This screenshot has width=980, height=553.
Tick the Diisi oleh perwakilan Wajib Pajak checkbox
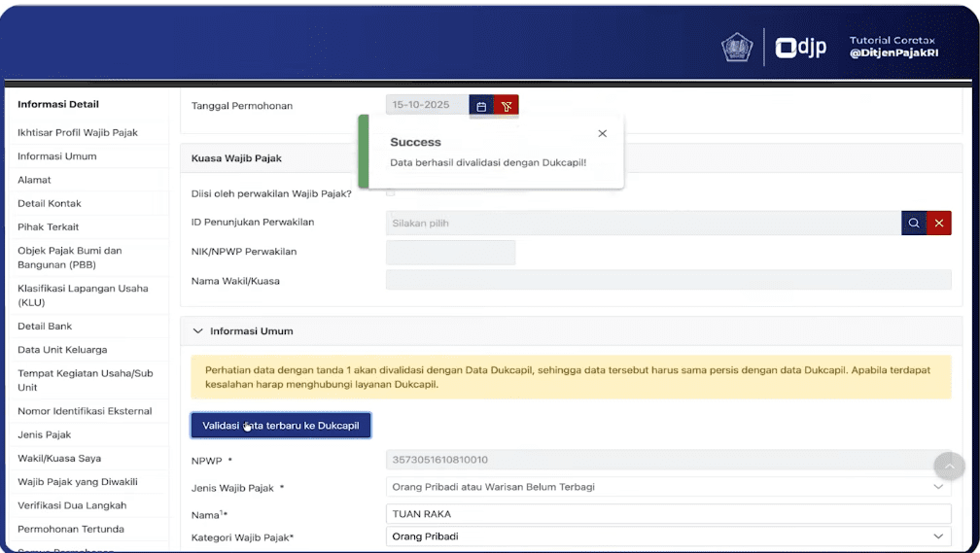(391, 193)
